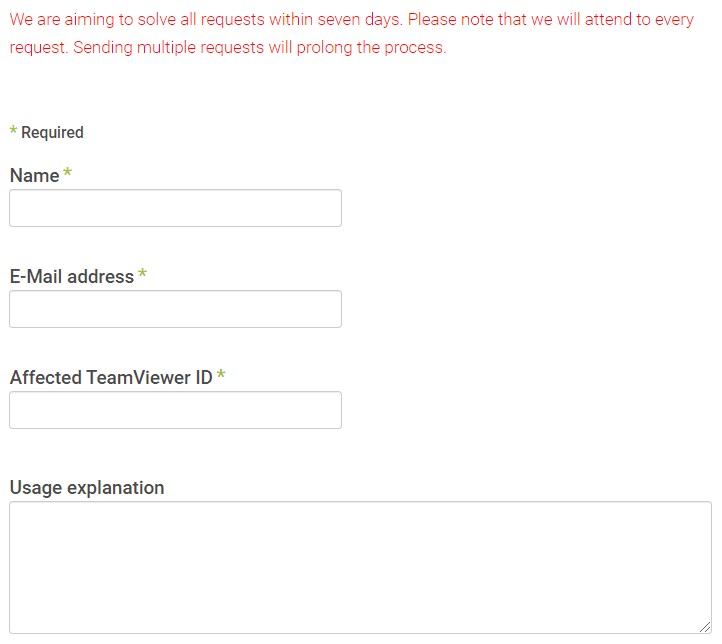Click the green asterisk beside Name

(x=67, y=173)
